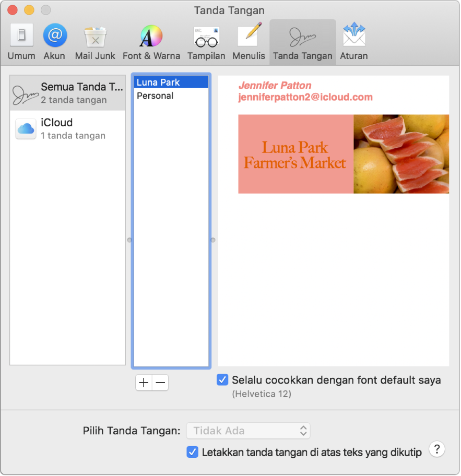The height and width of the screenshot is (476, 461).
Task: Click the divider handle left of signature list
Action: 129,240
